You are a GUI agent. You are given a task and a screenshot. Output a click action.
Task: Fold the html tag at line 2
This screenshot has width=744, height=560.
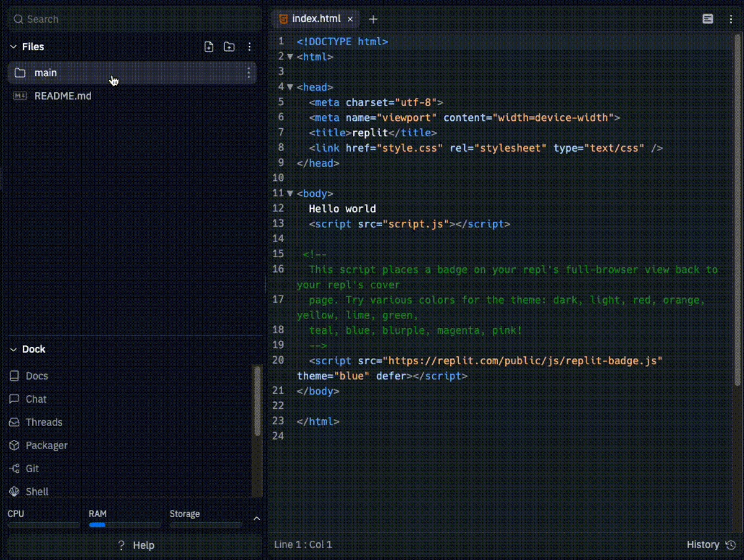click(290, 56)
